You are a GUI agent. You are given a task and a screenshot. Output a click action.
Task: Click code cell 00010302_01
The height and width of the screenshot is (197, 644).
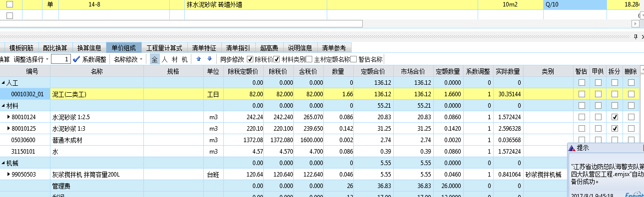tap(25, 94)
